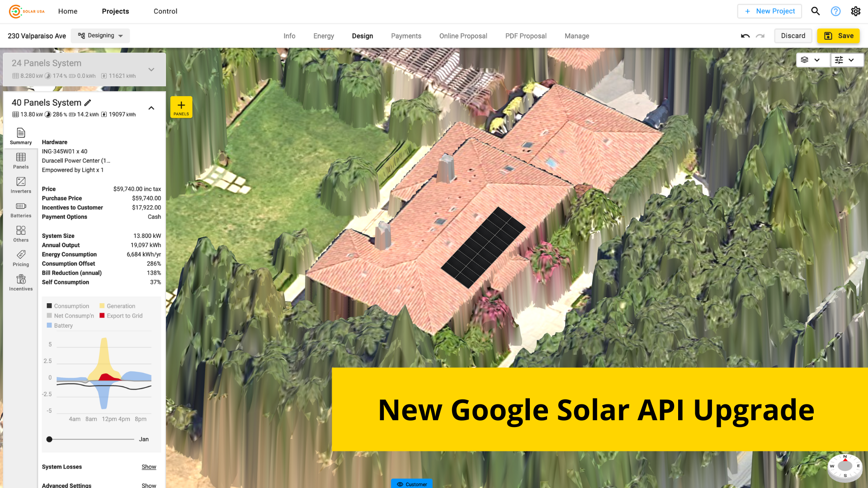Image resolution: width=868 pixels, height=488 pixels.
Task: Click the yellow Save button
Action: pyautogui.click(x=839, y=36)
